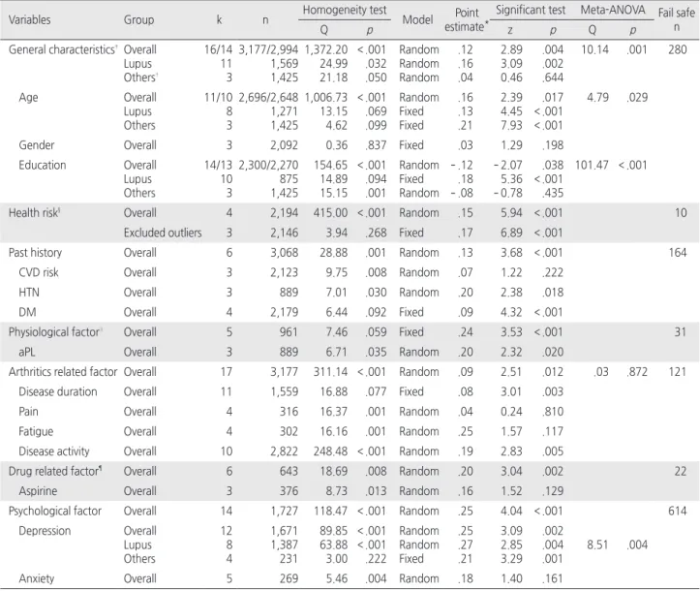Select the 'Aspirine' variable label

pos(38,491)
